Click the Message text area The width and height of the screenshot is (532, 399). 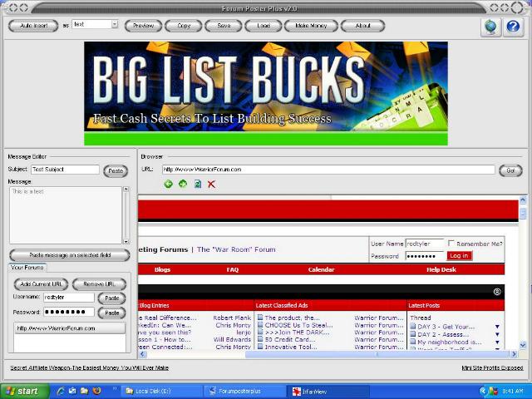click(66, 215)
